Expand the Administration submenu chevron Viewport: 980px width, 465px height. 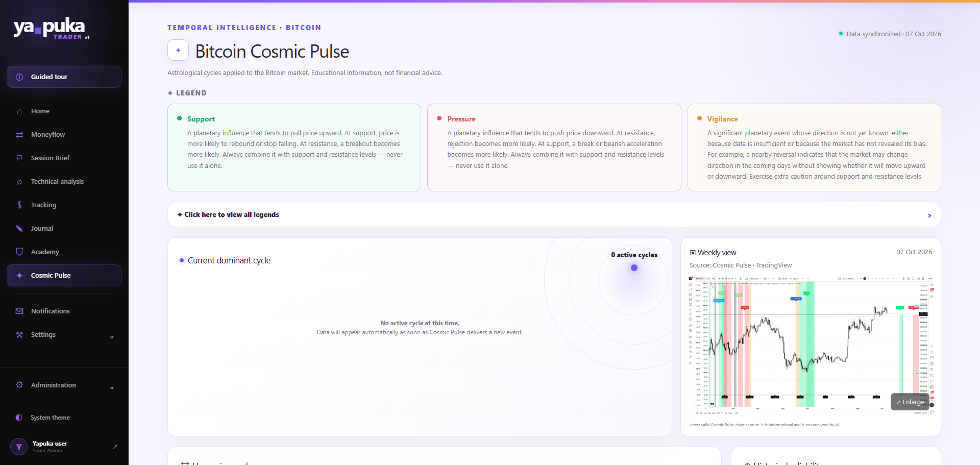point(112,387)
